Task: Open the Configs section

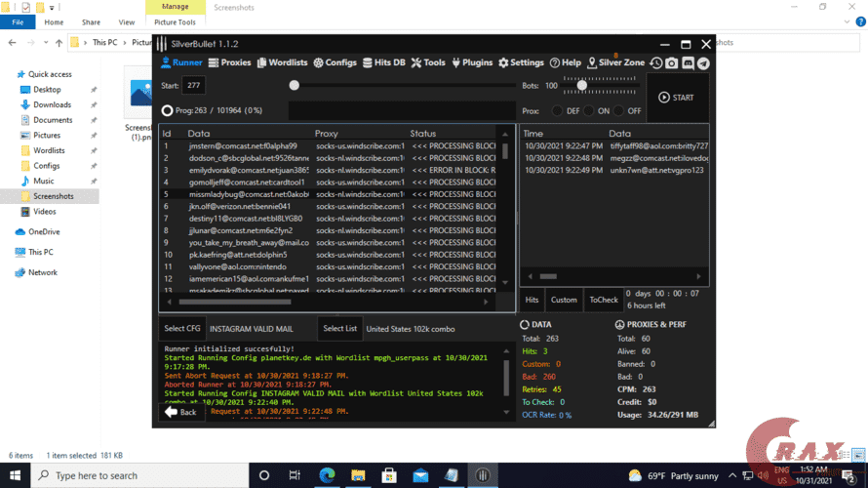Action: click(335, 62)
